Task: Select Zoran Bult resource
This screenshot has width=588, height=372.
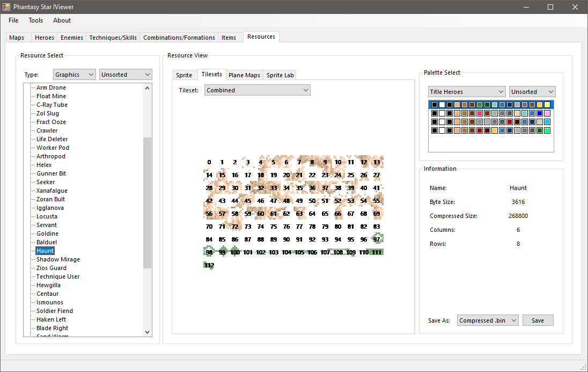Action: point(50,199)
